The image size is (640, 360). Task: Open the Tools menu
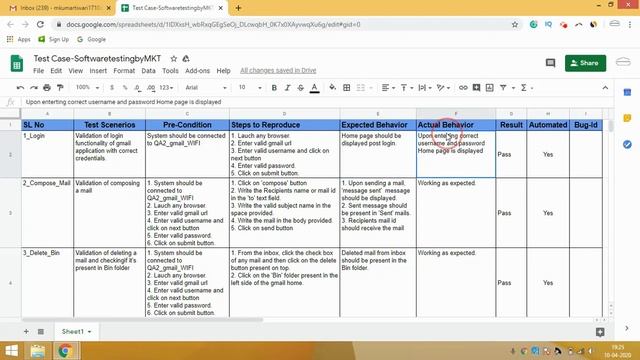pyautogui.click(x=170, y=71)
